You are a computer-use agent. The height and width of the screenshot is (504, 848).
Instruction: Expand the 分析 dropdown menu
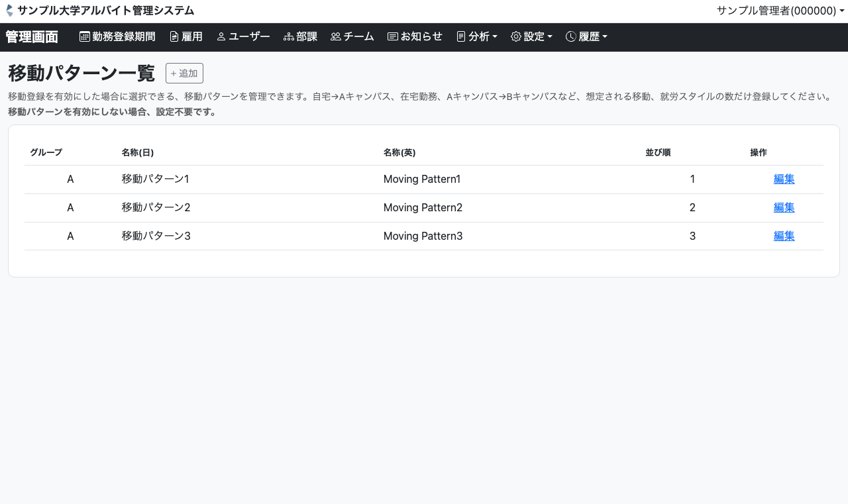pyautogui.click(x=477, y=37)
